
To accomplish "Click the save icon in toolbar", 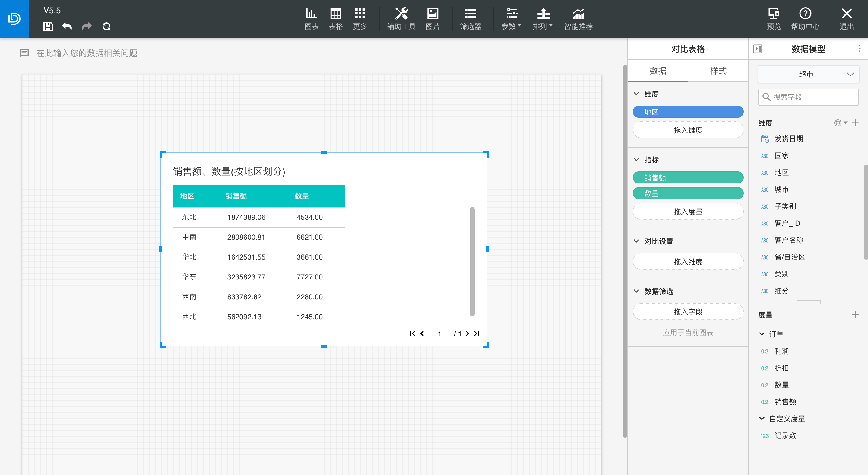I will coord(48,26).
